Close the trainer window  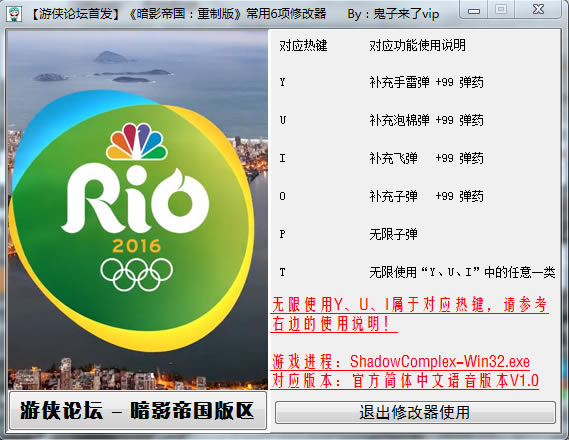(x=538, y=10)
